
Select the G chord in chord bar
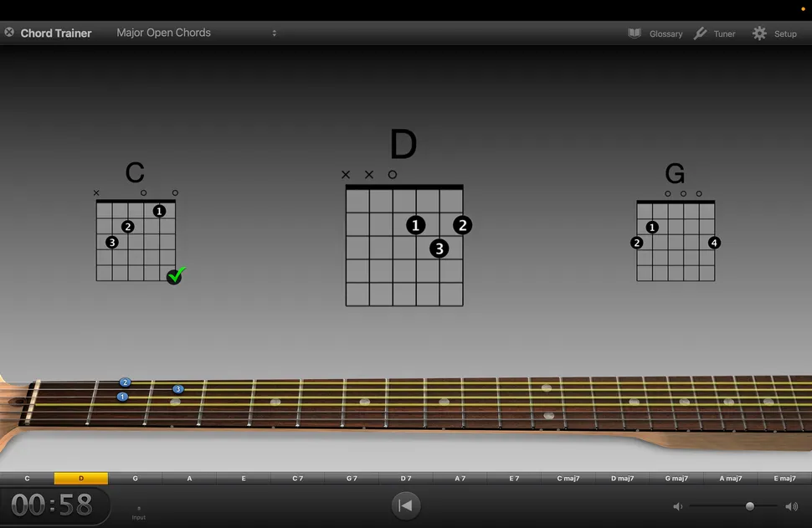[x=135, y=479]
